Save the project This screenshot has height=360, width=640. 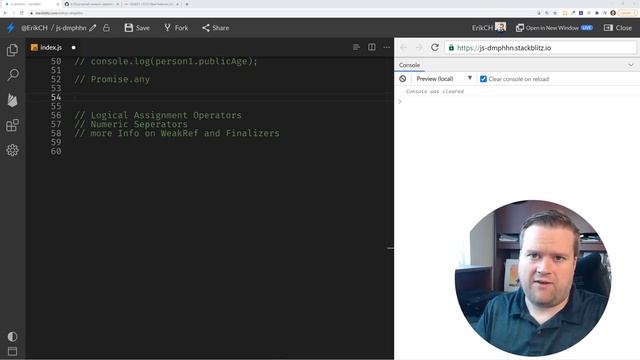coord(137,28)
